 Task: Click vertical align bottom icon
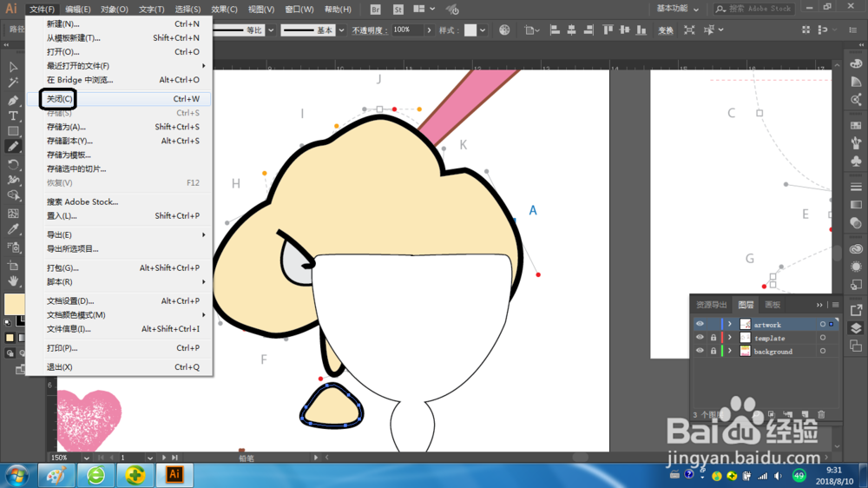641,30
